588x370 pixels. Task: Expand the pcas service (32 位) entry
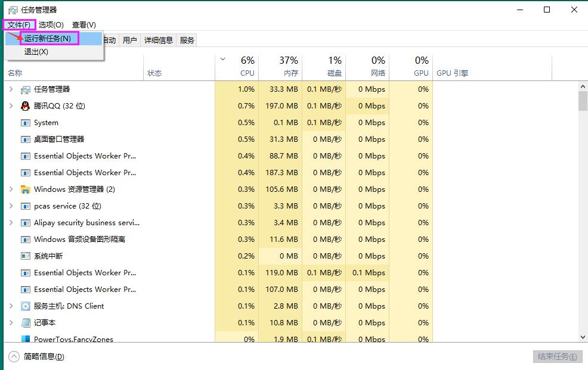(11, 206)
